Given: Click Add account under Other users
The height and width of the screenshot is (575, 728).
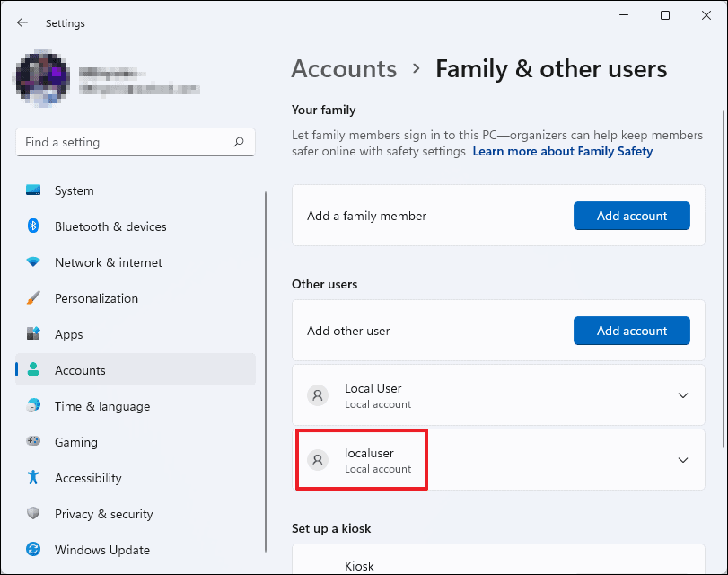Looking at the screenshot, I should coord(631,331).
